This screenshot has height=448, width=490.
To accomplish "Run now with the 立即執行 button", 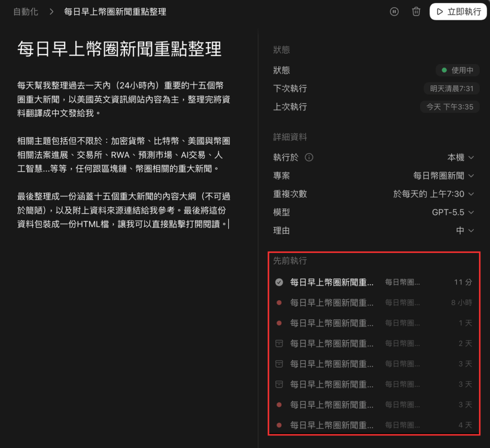I will [x=458, y=12].
